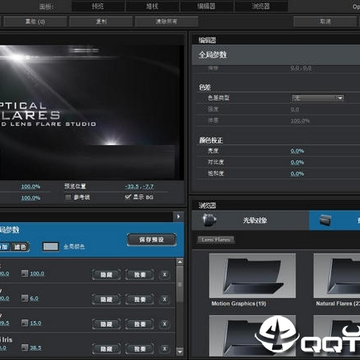Solo the Iris element with value 28.5
The width and height of the screenshot is (360, 360).
click(x=140, y=349)
